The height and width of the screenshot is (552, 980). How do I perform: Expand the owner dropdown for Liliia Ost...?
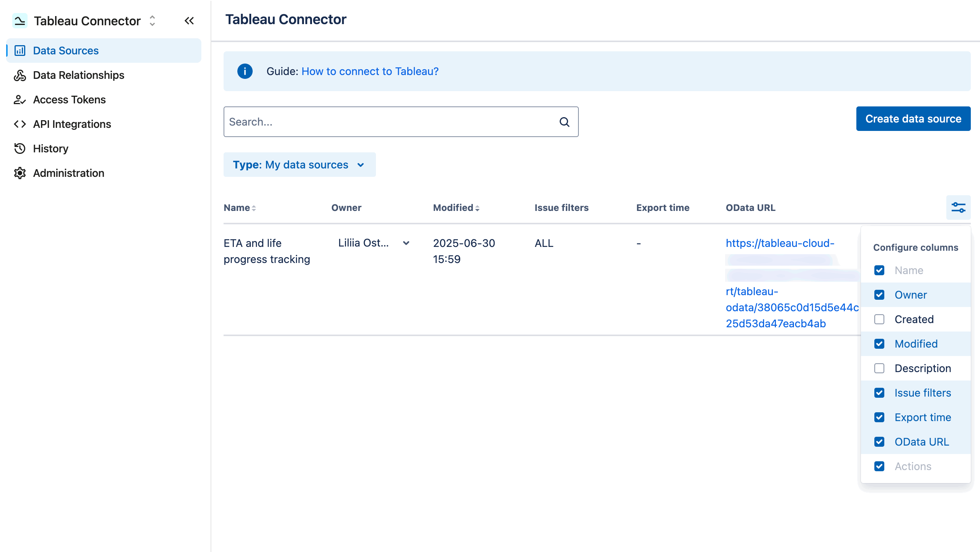(406, 243)
